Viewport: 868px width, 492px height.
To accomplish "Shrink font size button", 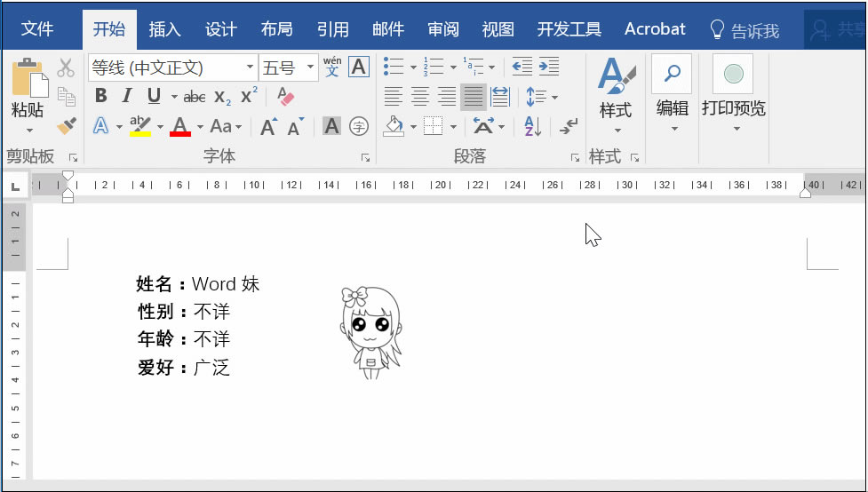I will 296,127.
